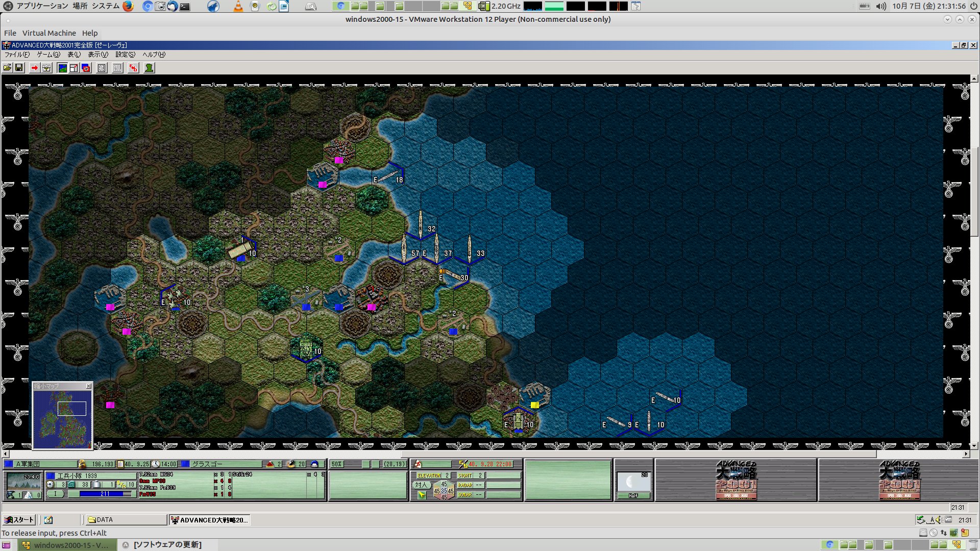
Task: Open the terminal launcher in top panel
Action: pos(185,7)
